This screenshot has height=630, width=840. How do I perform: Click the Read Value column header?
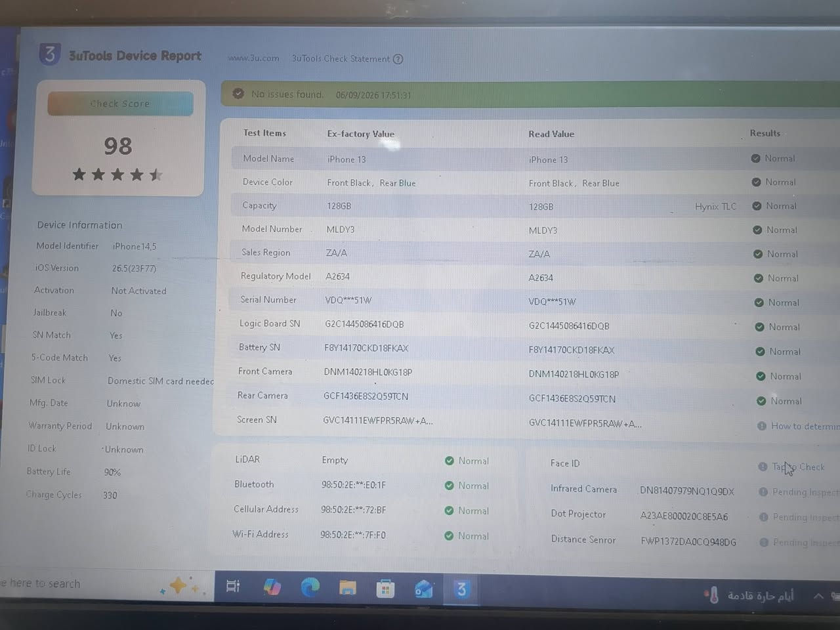(551, 134)
